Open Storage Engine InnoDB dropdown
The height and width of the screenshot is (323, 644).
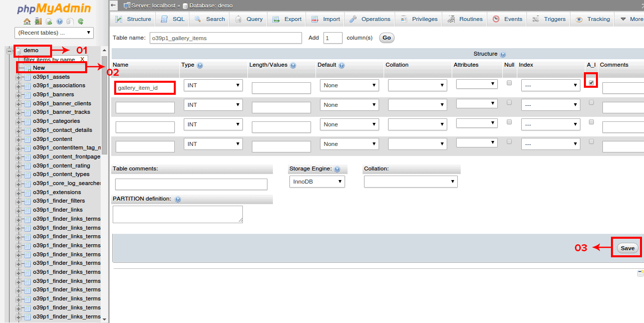click(317, 182)
